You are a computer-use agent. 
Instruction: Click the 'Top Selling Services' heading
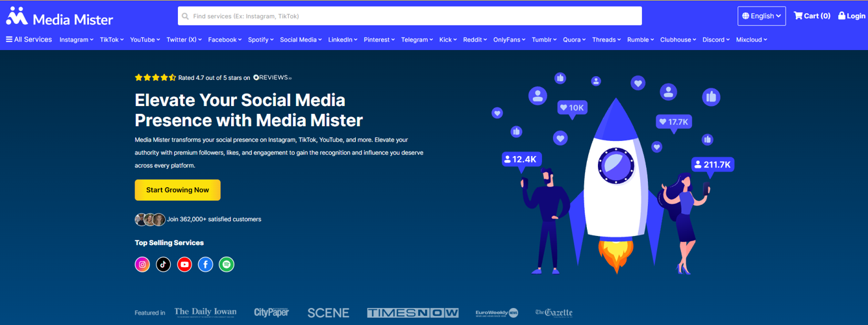169,242
